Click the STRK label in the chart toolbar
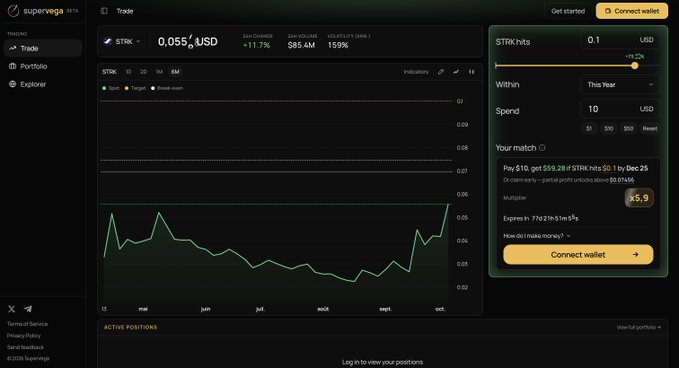Viewport: 679px width, 368px height. 109,72
